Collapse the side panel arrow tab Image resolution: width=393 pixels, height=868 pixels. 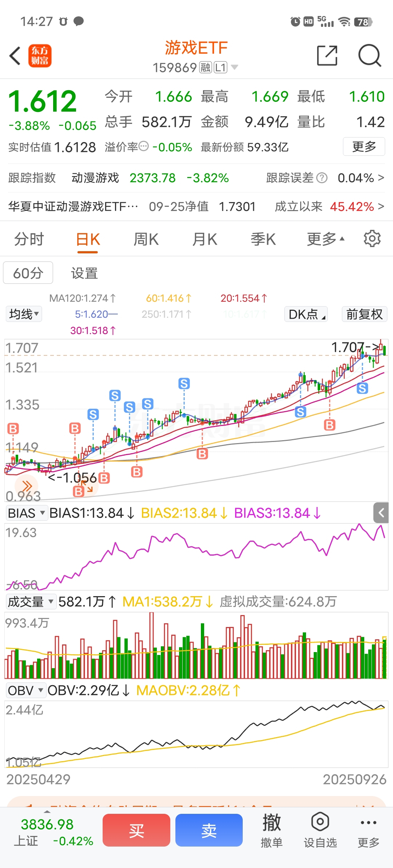pyautogui.click(x=381, y=513)
